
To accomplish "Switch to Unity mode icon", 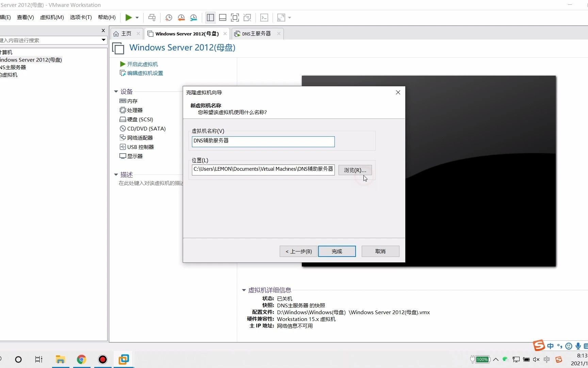I will click(247, 17).
